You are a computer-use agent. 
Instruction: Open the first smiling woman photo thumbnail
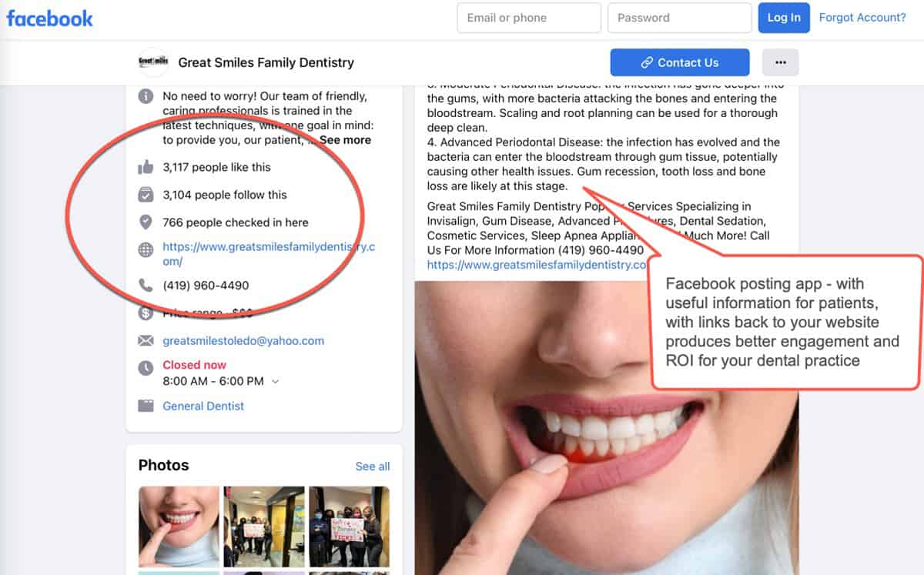(x=179, y=527)
